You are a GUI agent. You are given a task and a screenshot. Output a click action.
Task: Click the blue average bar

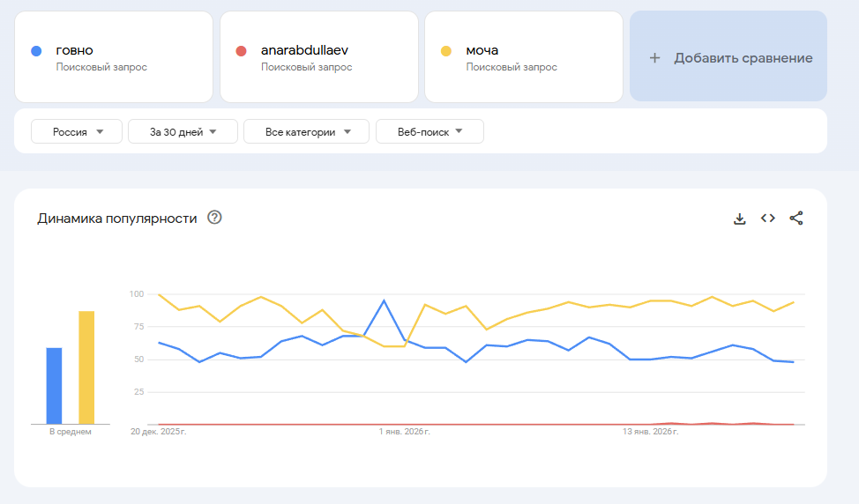(x=54, y=386)
